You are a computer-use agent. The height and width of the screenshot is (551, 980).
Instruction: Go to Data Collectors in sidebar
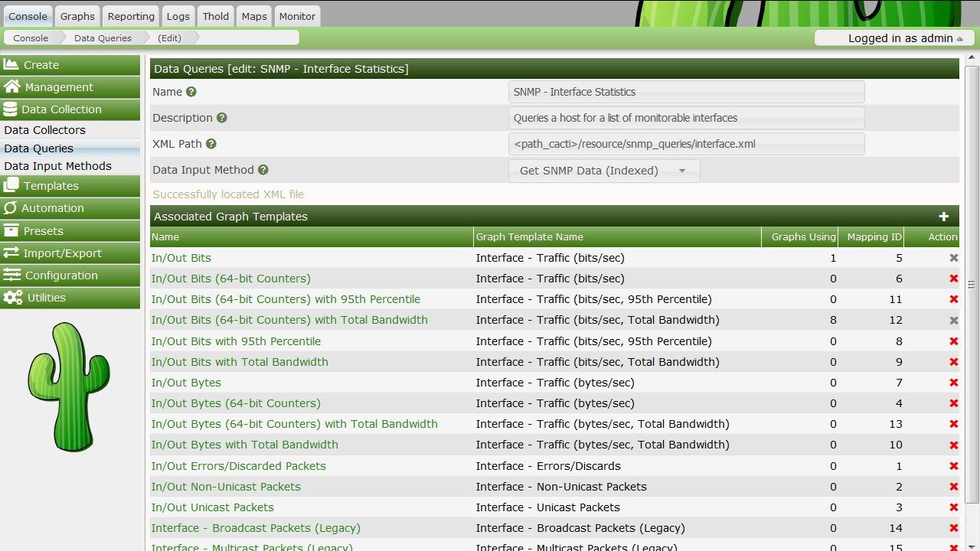pyautogui.click(x=45, y=130)
